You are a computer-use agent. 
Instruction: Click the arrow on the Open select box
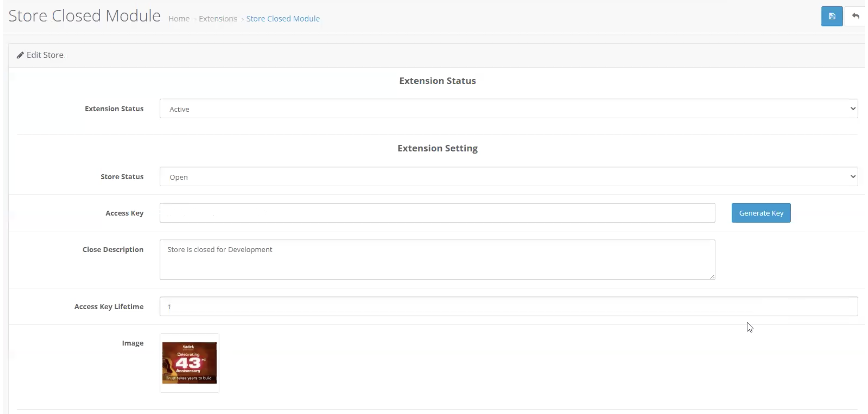[853, 177]
